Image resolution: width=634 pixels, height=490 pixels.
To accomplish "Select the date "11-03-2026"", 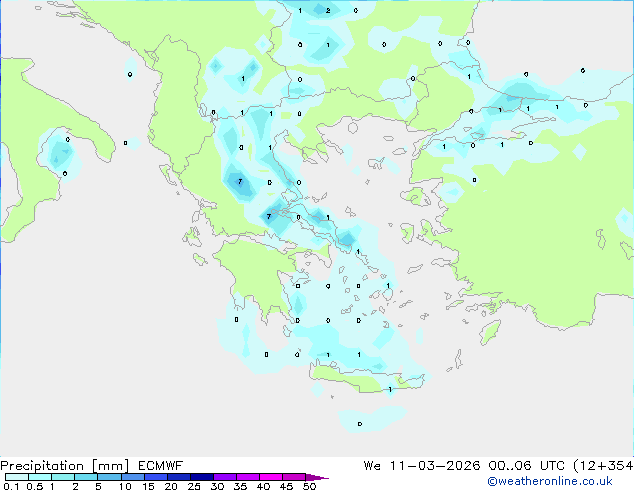I will (435, 466).
